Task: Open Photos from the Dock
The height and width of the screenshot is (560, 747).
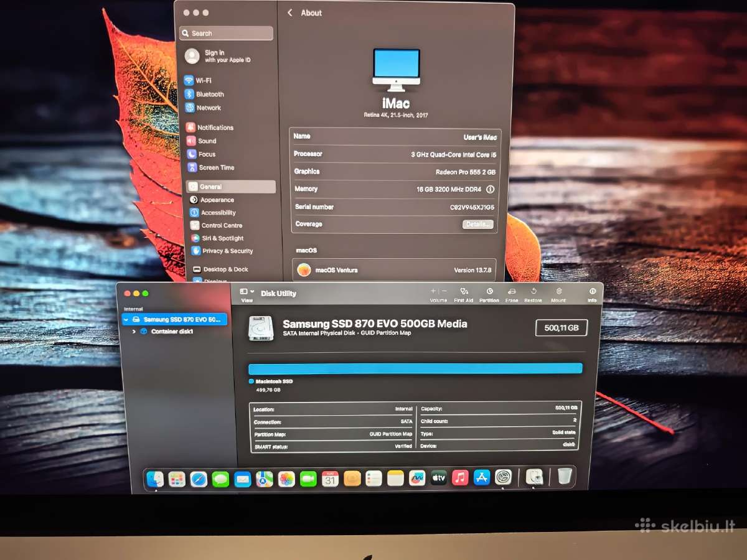Action: pyautogui.click(x=286, y=479)
